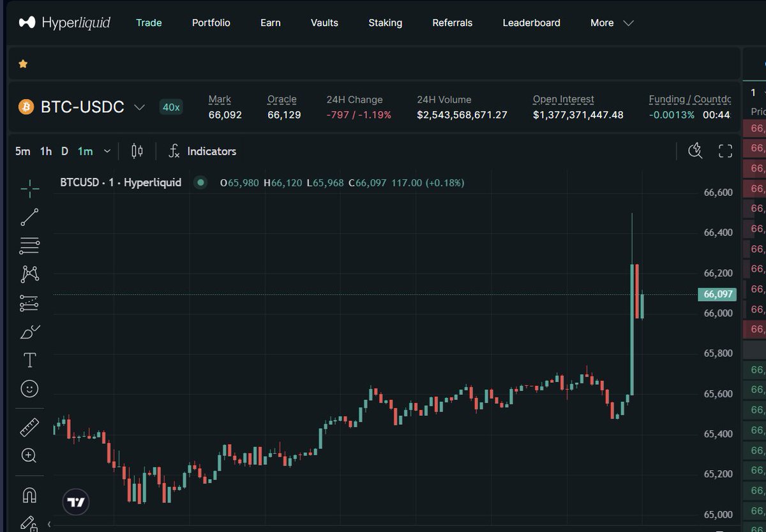Viewport: 766px width, 532px height.
Task: Select the 1h timeframe
Action: point(46,151)
